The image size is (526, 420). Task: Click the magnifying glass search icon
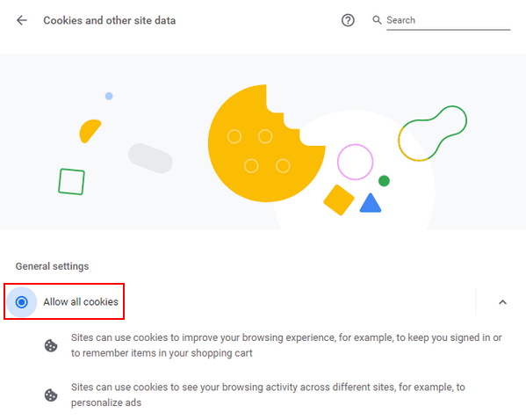(377, 20)
